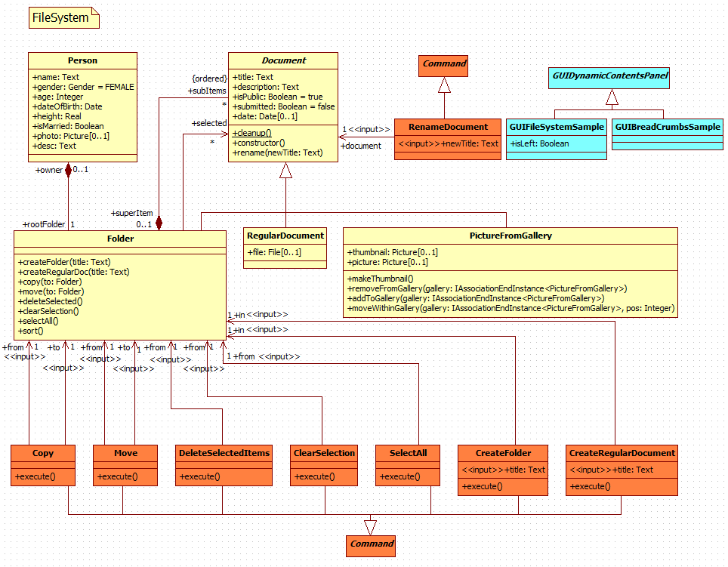Click the GUIFileSystemSample class header
728x567 pixels.
(557, 127)
